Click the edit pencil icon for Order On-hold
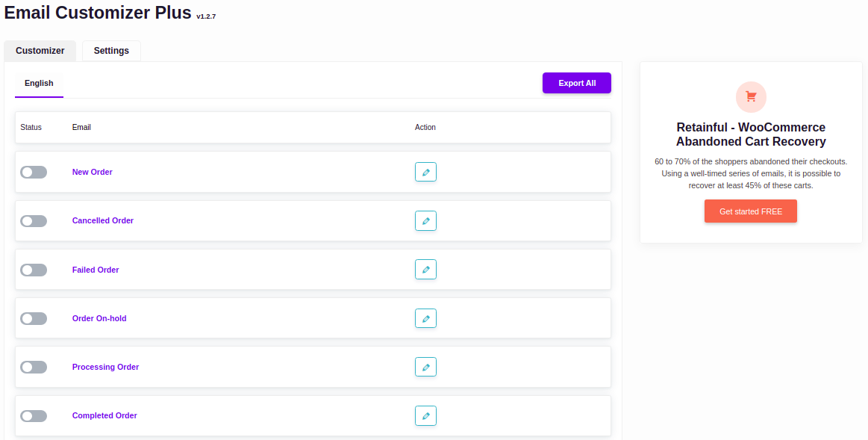Image resolution: width=868 pixels, height=440 pixels. pyautogui.click(x=425, y=318)
